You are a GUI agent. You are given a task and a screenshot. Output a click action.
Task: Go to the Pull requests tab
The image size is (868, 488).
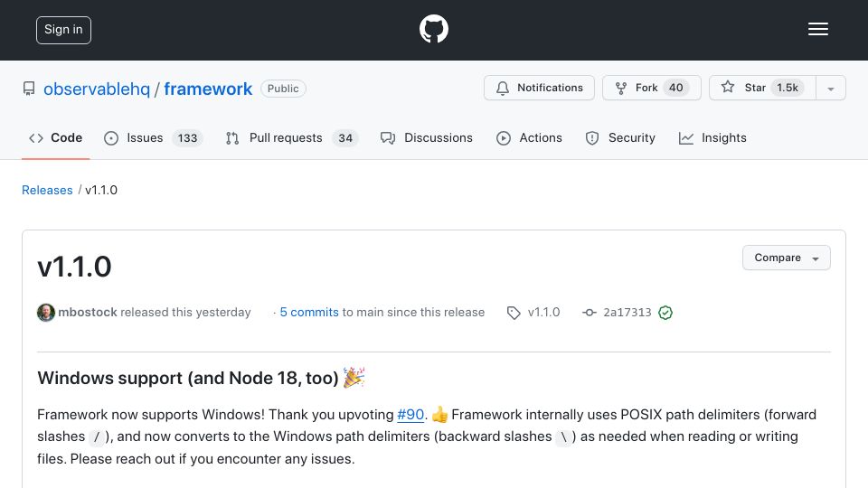292,137
